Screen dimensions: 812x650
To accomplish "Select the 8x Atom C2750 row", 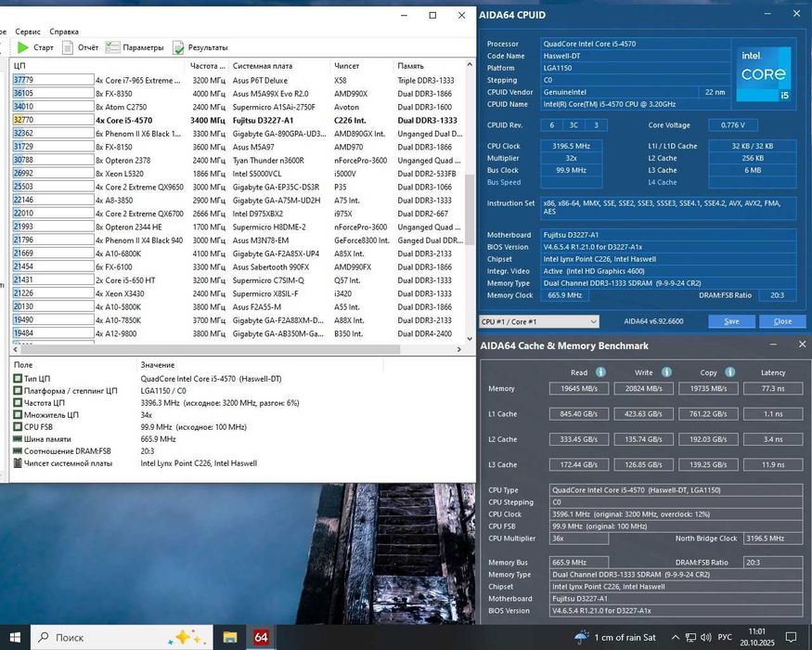I will tap(238, 107).
